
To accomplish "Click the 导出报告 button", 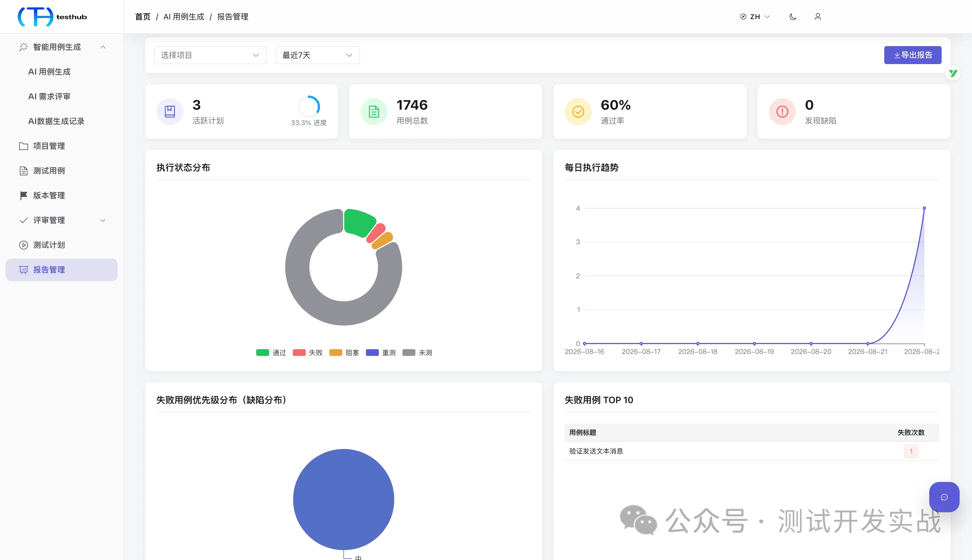I will click(x=913, y=55).
